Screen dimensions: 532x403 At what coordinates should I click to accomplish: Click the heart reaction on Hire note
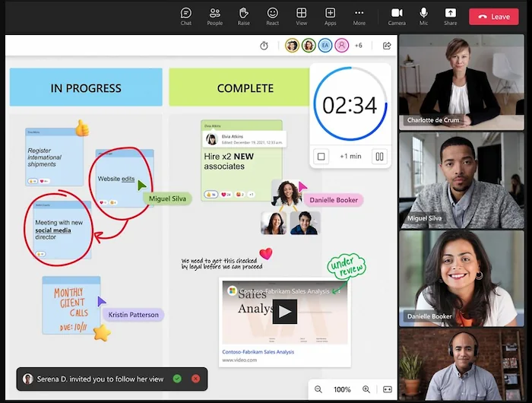(226, 195)
